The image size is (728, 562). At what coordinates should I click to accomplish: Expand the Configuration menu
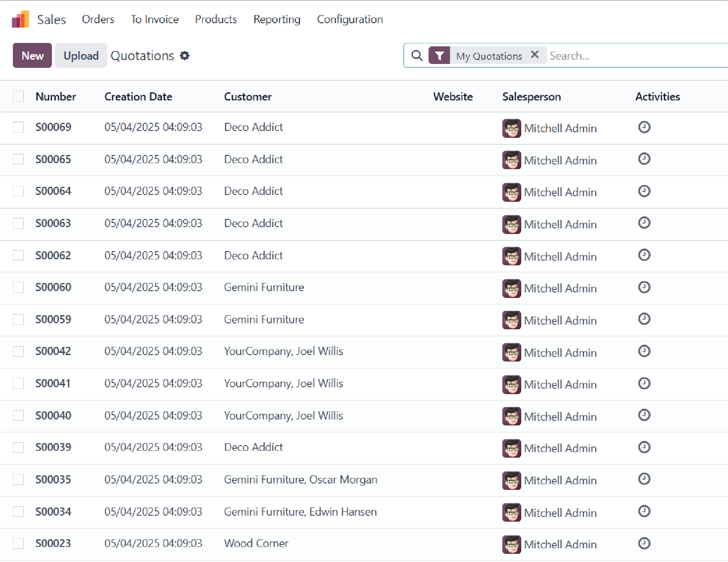pos(350,19)
